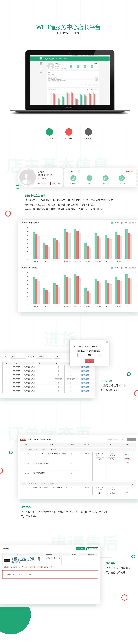
Task: Click the 查询 query button
Action: pos(57,357)
